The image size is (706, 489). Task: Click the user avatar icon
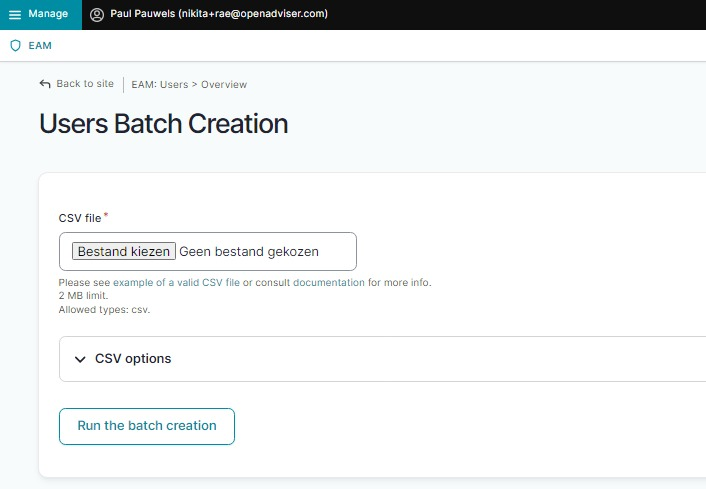97,15
